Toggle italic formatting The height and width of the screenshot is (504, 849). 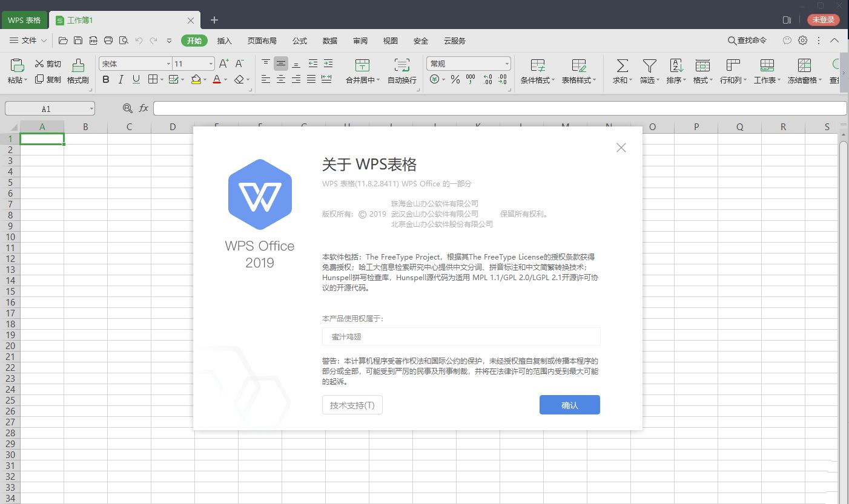click(x=121, y=79)
